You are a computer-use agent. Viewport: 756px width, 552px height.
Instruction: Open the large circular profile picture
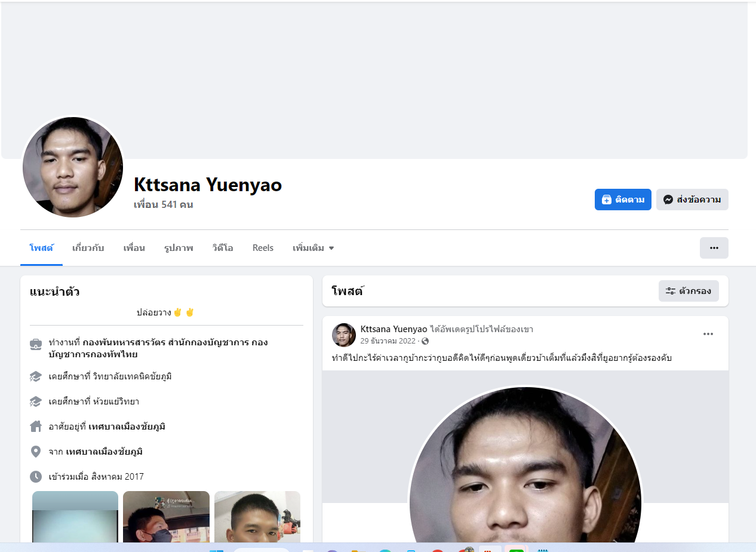coord(73,167)
